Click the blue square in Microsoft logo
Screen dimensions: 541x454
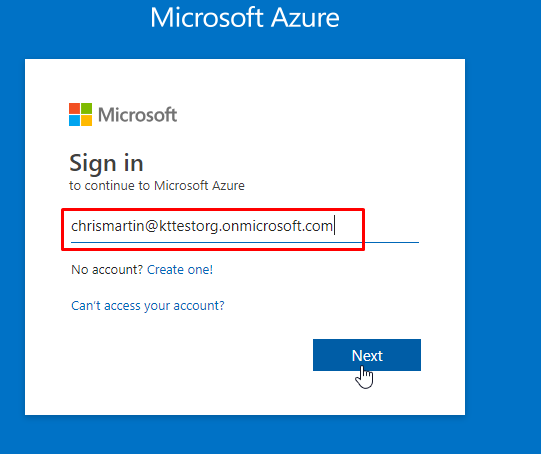pos(74,121)
